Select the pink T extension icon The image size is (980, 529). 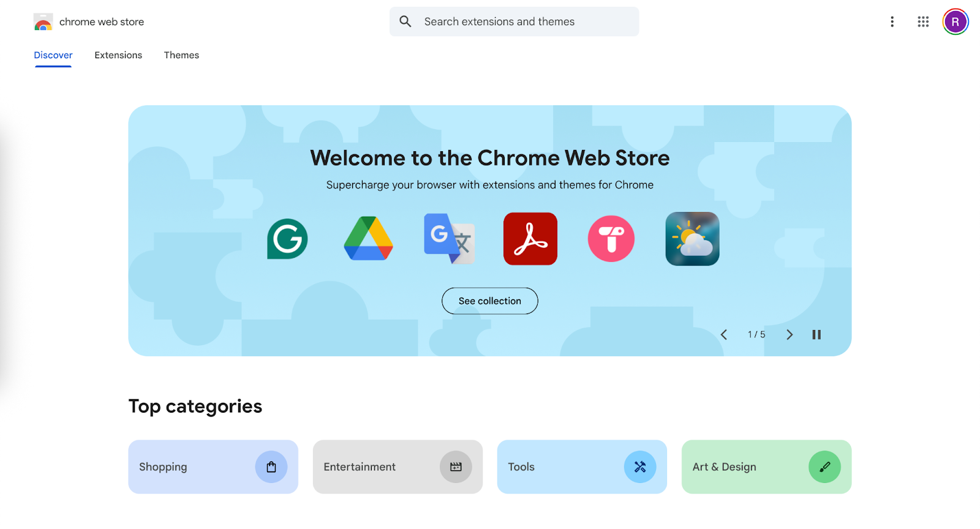coord(611,239)
